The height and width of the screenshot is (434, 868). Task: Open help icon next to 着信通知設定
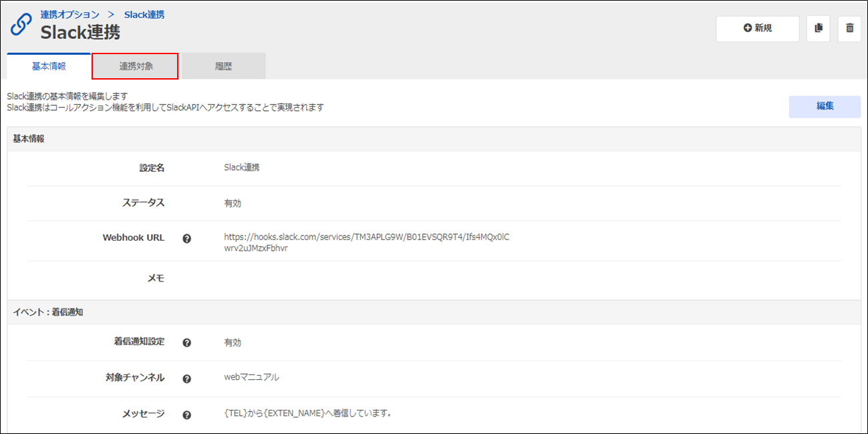coord(187,342)
